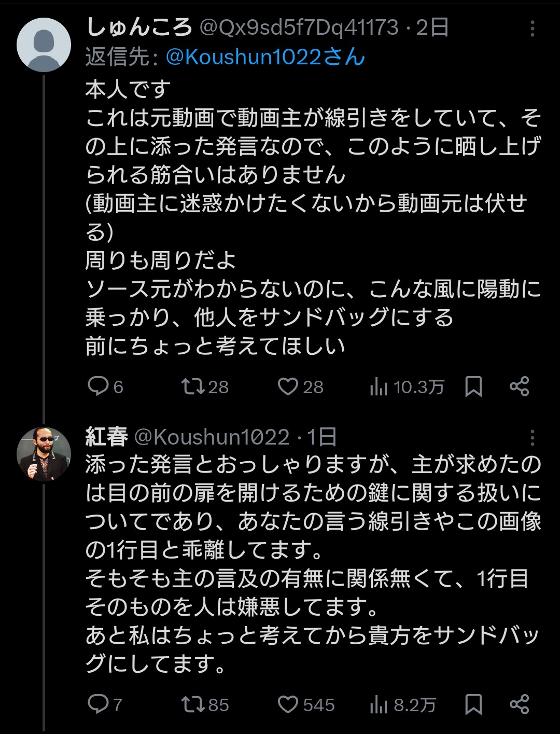
Task: Open the しゅんころ display name
Action: point(139,27)
